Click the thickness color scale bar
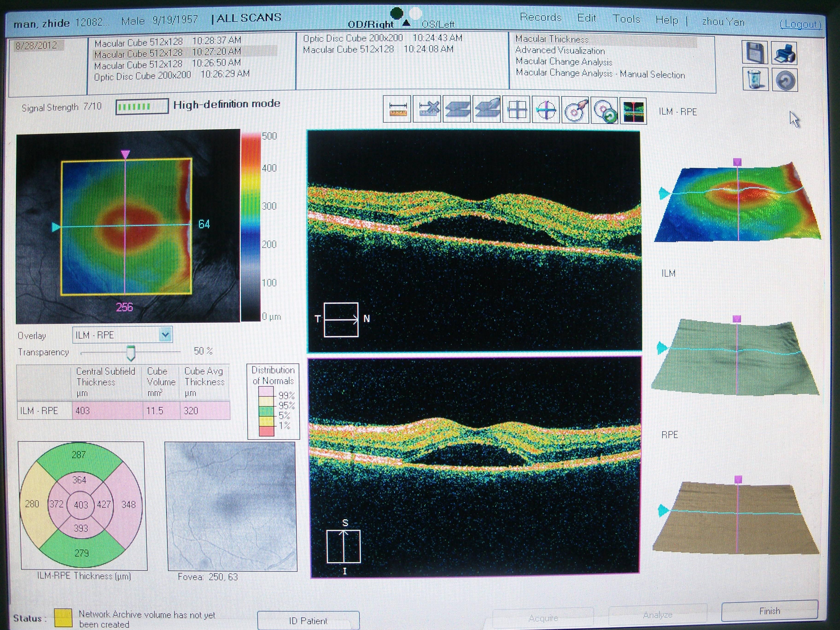This screenshot has height=630, width=840. coord(251,227)
